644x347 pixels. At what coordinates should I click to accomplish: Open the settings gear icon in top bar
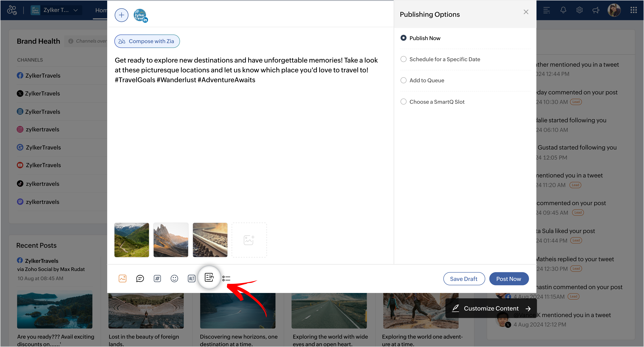[x=579, y=10]
